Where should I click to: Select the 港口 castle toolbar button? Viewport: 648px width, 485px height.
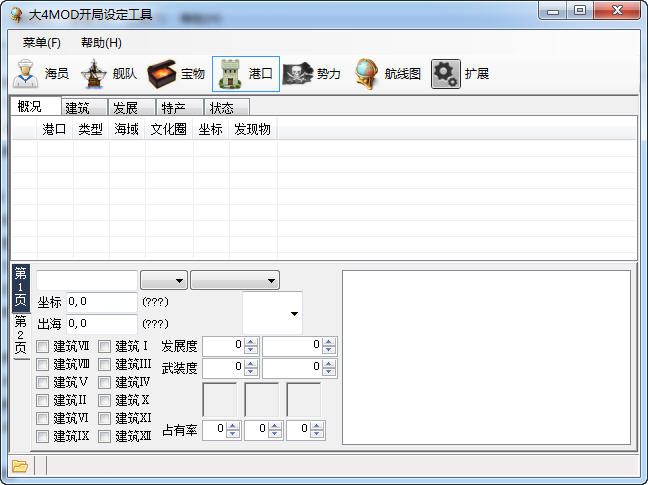click(x=246, y=74)
